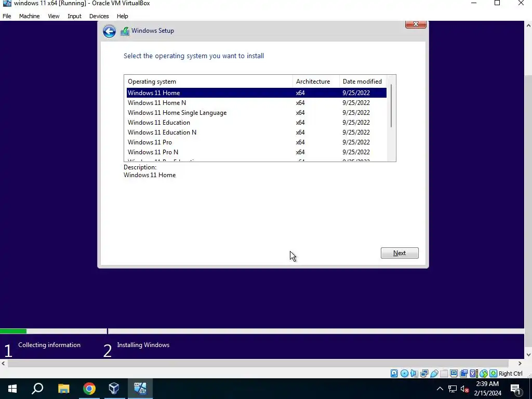Close the Windows Setup dialog
532x399 pixels.
pos(416,24)
